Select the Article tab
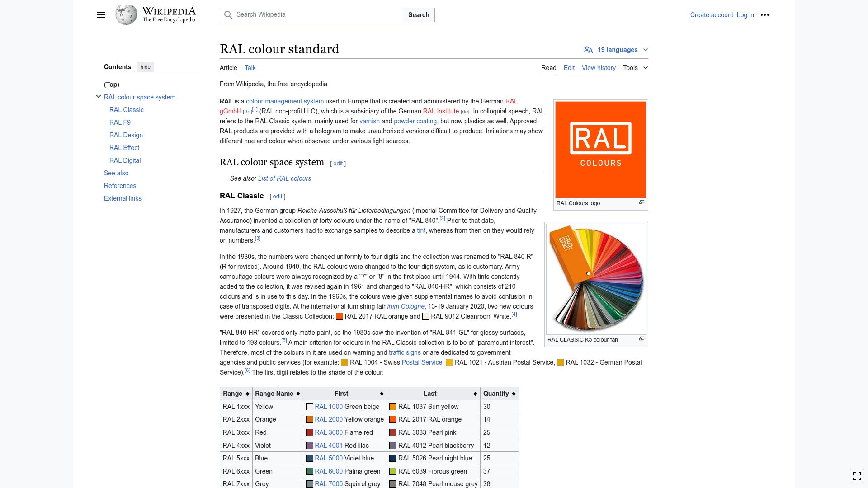The width and height of the screenshot is (868, 488). (228, 68)
